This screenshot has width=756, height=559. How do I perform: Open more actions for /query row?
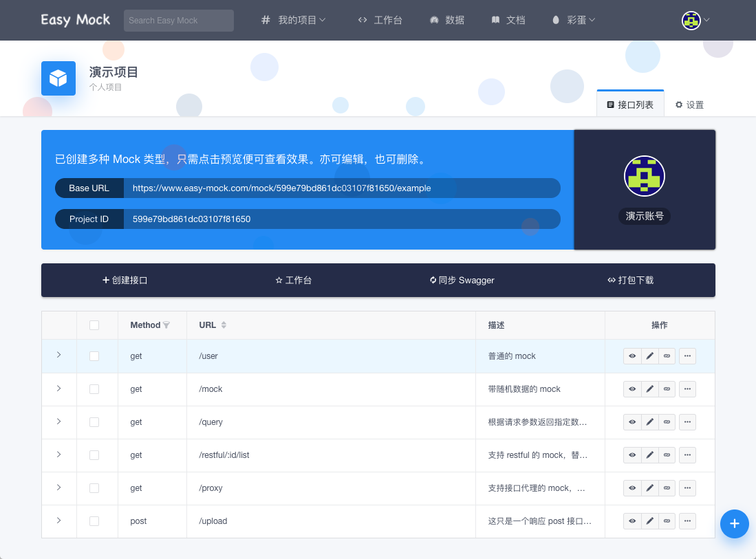click(x=687, y=422)
